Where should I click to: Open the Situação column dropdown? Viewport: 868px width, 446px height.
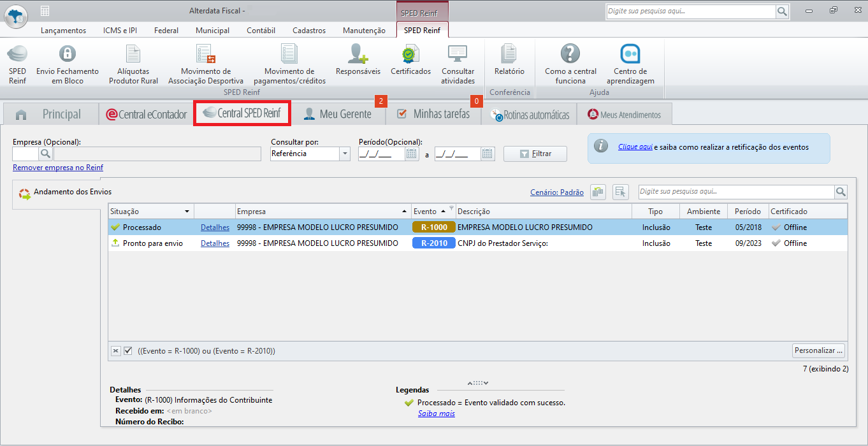tap(187, 212)
